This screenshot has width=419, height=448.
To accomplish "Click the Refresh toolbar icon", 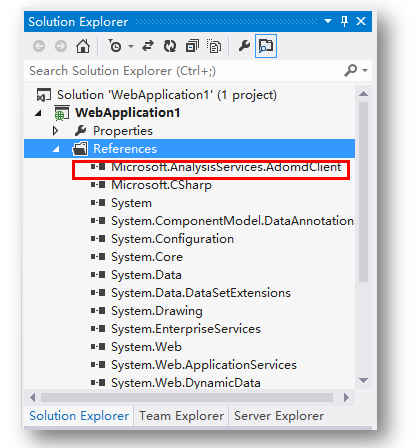I will pyautogui.click(x=170, y=46).
